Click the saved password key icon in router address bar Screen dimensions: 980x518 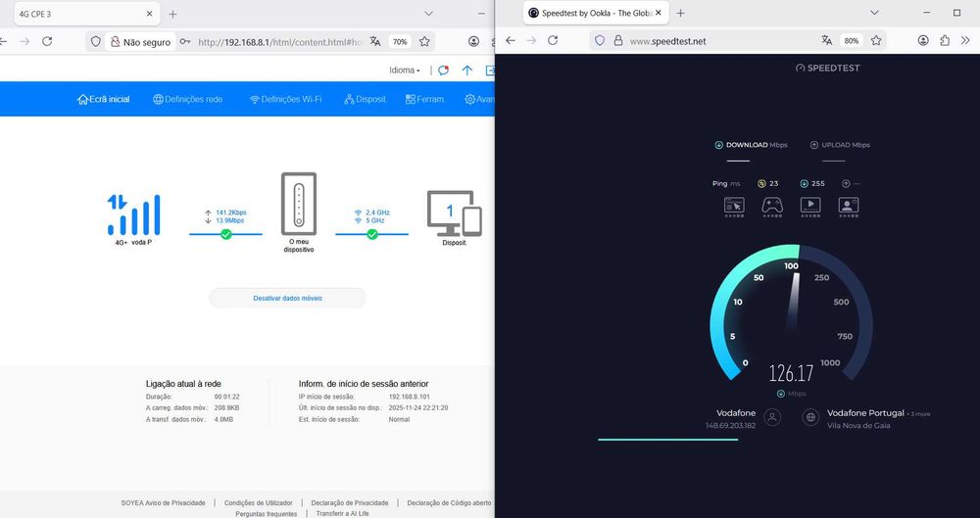pyautogui.click(x=184, y=41)
